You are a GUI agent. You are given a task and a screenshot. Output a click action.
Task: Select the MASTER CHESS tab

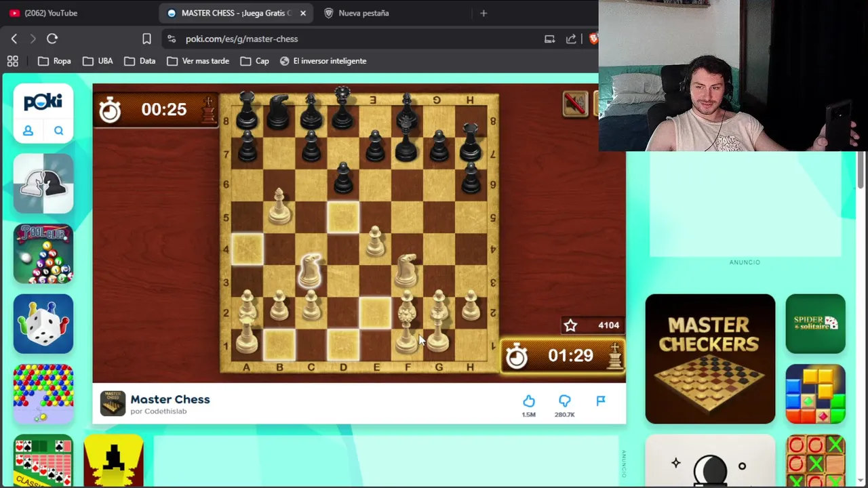click(x=237, y=13)
